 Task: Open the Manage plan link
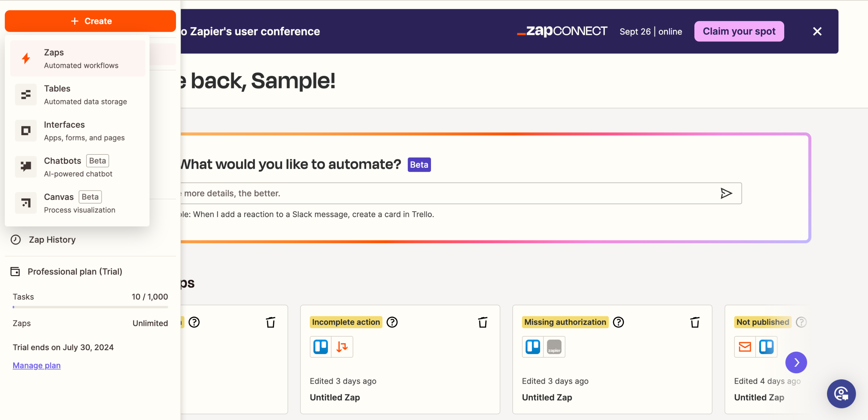coord(37,365)
